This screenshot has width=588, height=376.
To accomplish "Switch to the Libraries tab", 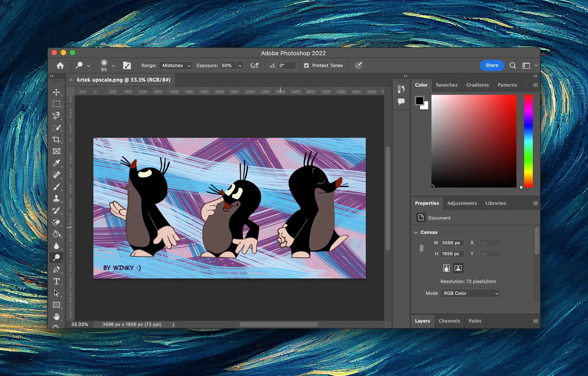I will tap(496, 203).
